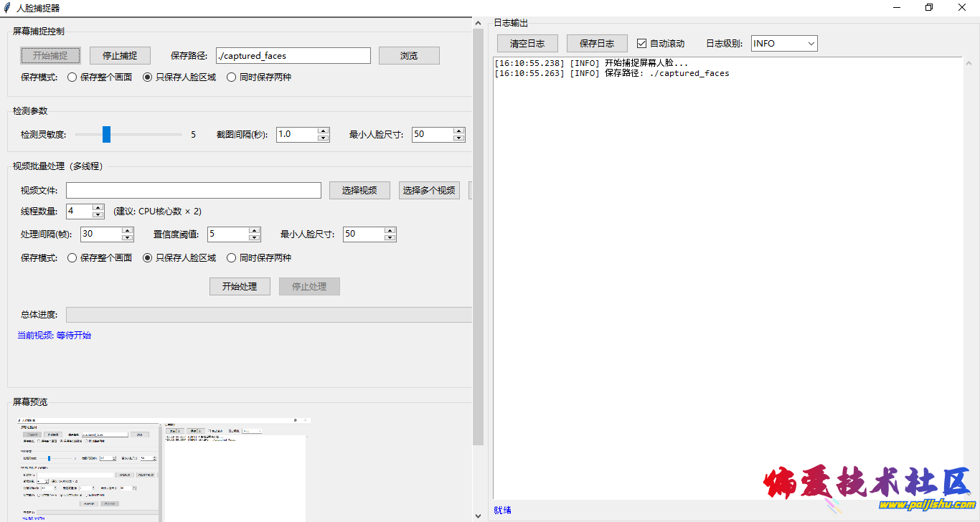Click the 选择多个视频 (Select Multiple Videos) button
The image size is (980, 522).
(429, 190)
